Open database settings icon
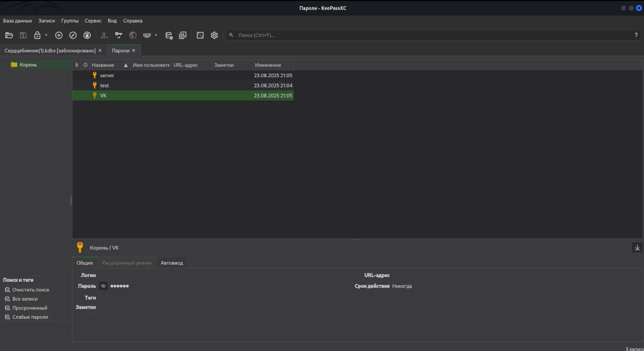The image size is (644, 351). [169, 35]
